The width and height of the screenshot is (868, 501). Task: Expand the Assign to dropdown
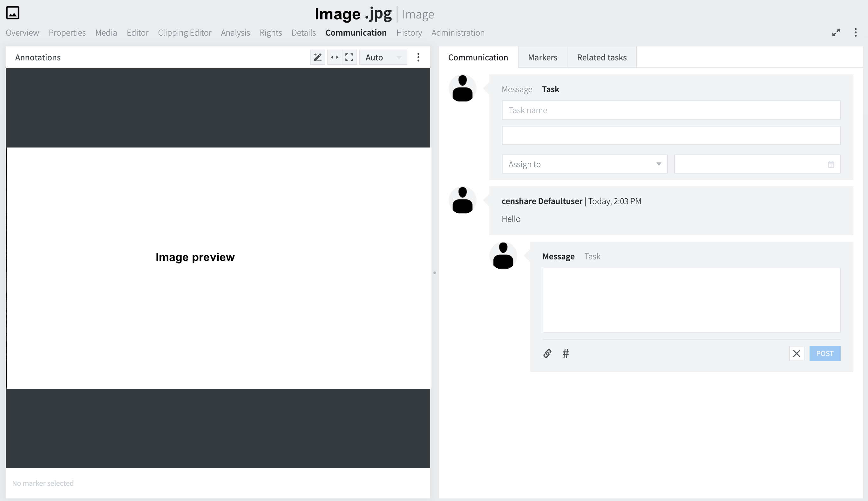coord(584,164)
